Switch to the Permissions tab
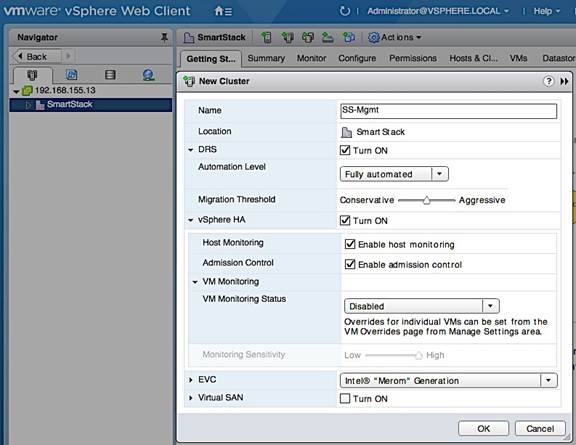Image resolution: width=576 pixels, height=445 pixels. [413, 58]
